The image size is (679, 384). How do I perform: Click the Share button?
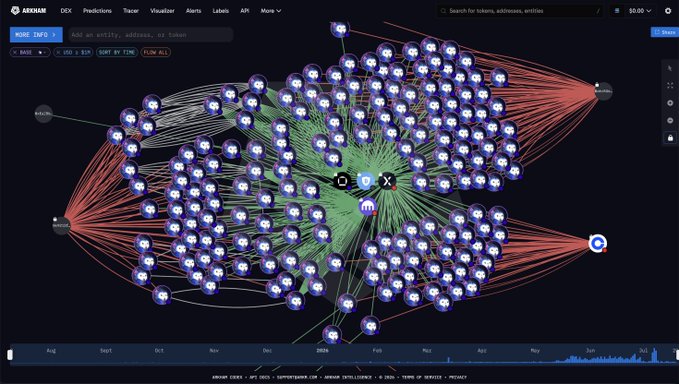665,32
